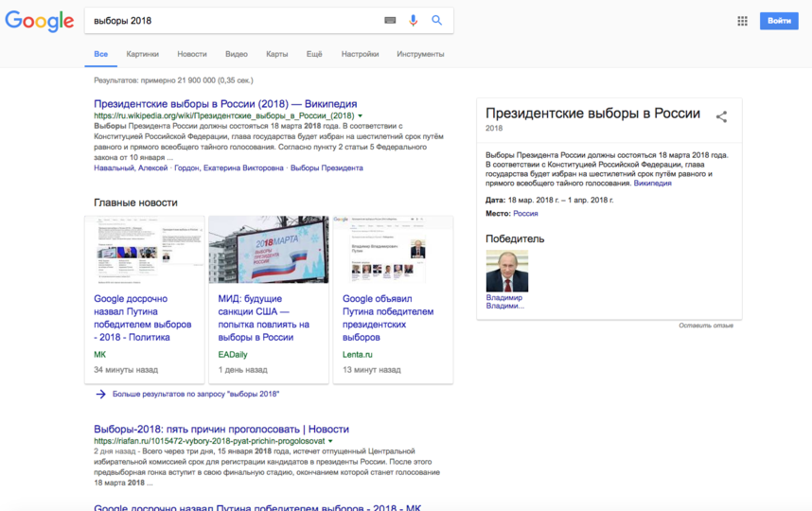This screenshot has width=812, height=511.
Task: Share the knowledge panel via share icon
Action: [721, 116]
